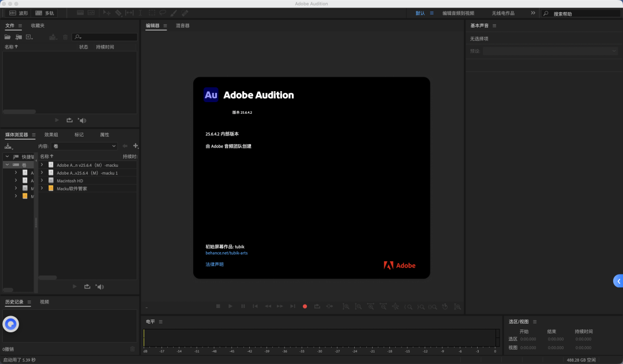Expand the Macku软件管家 folder
The height and width of the screenshot is (364, 623).
click(x=42, y=188)
